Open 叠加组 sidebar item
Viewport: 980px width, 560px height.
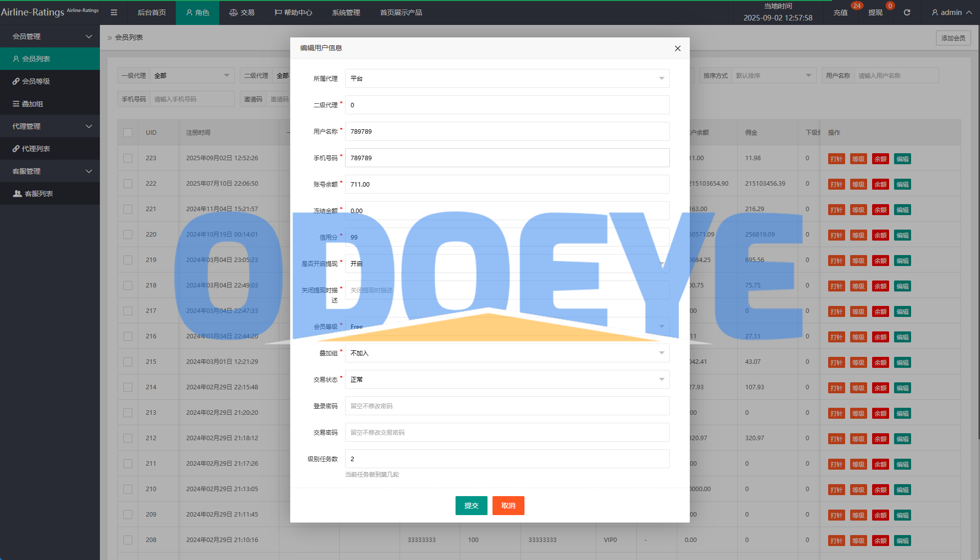pos(32,104)
